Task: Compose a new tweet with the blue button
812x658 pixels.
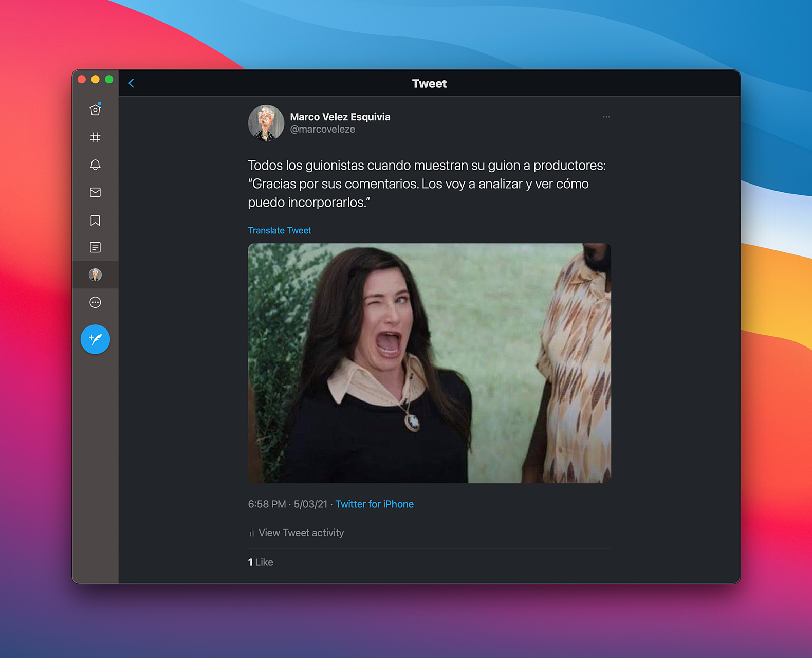Action: pyautogui.click(x=95, y=339)
